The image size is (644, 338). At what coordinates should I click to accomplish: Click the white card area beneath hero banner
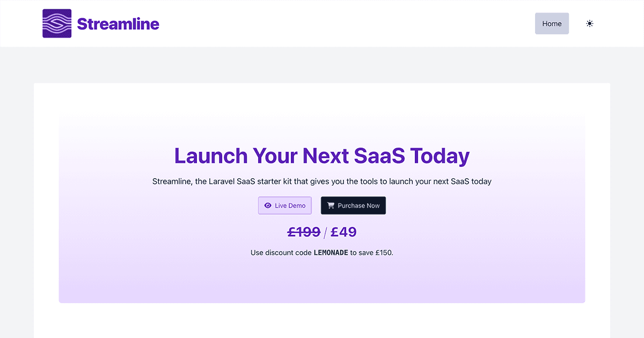click(x=322, y=321)
